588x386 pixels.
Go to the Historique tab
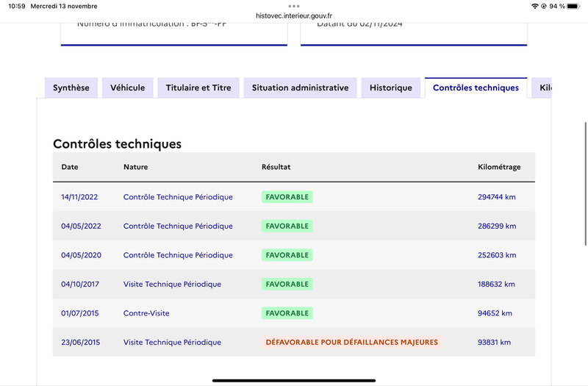(391, 87)
